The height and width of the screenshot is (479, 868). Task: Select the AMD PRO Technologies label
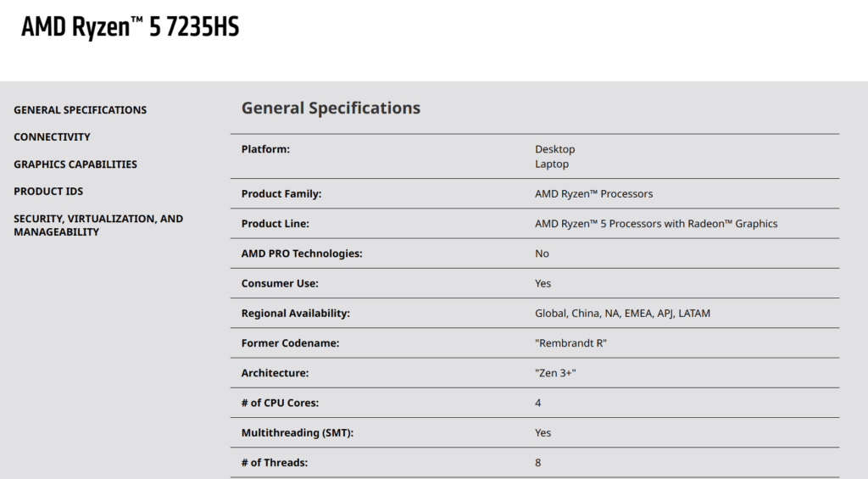(x=302, y=253)
